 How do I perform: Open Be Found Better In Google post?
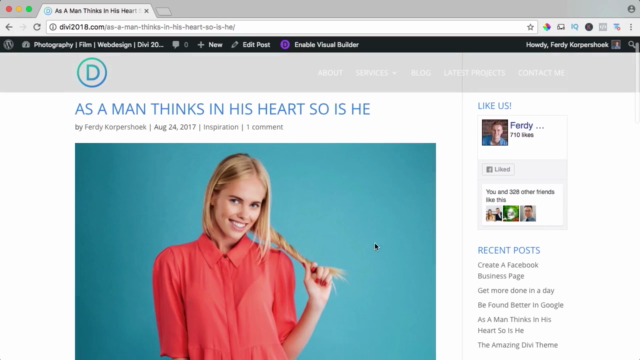click(x=520, y=305)
